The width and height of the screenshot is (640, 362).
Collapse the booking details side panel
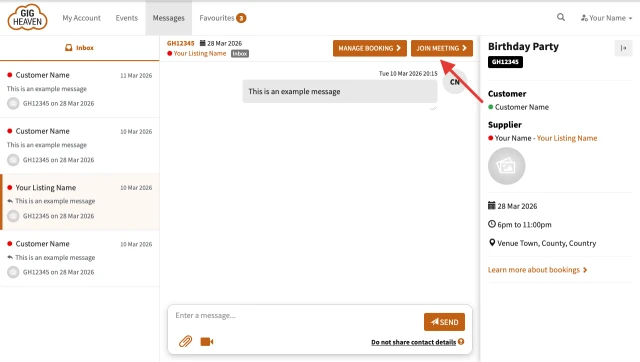623,48
